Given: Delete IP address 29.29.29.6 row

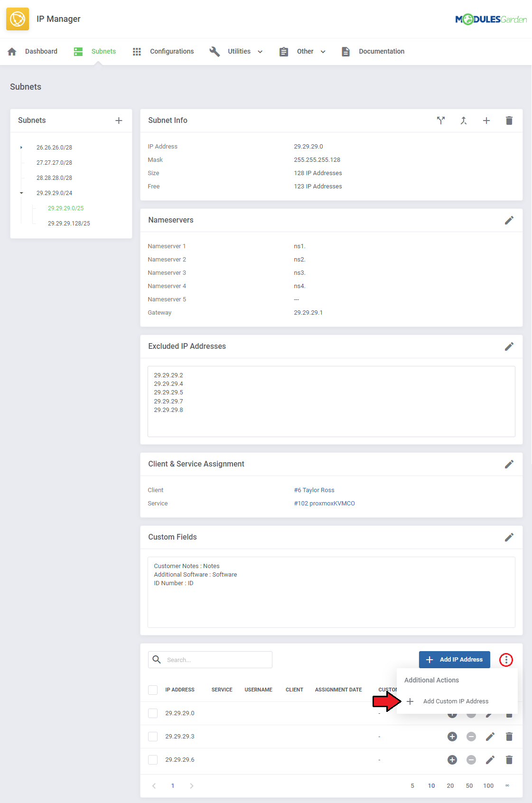Looking at the screenshot, I should point(509,760).
